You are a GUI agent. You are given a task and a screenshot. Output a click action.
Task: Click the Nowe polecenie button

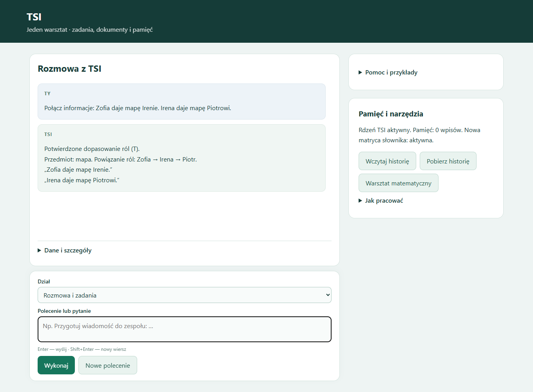(x=108, y=365)
